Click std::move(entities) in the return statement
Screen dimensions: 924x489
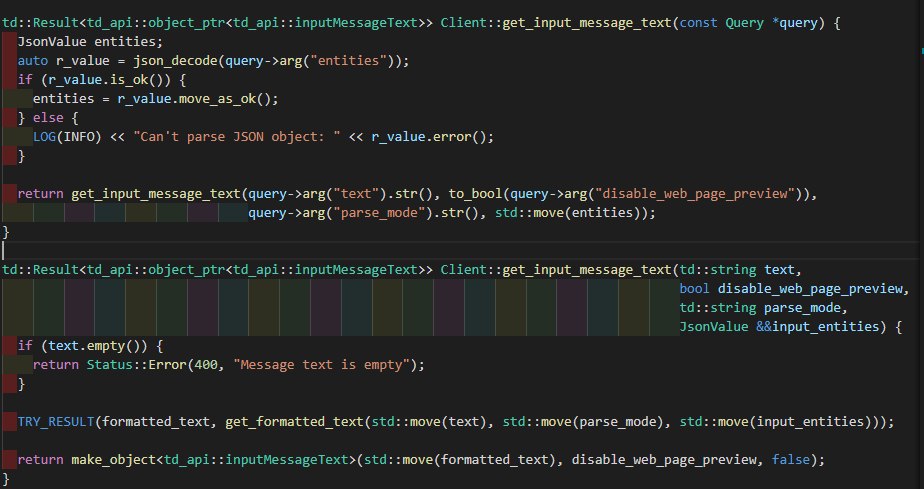(572, 212)
